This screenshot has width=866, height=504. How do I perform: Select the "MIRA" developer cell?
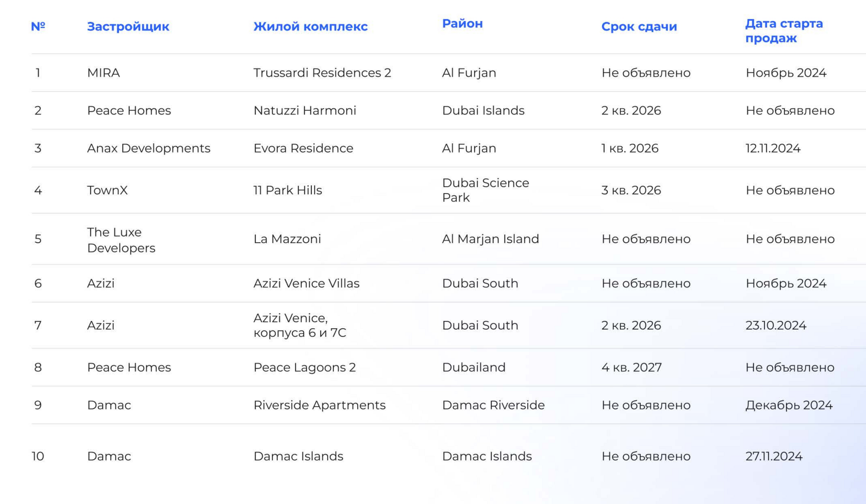(x=104, y=73)
